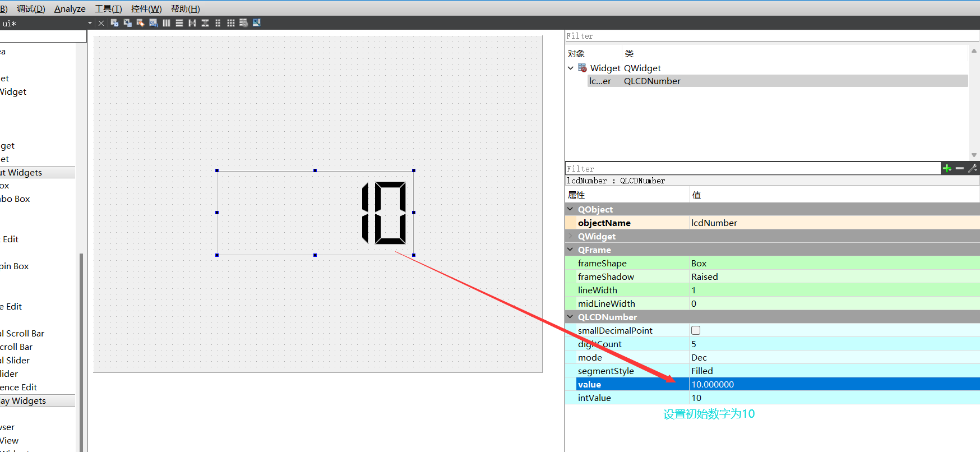Image resolution: width=980 pixels, height=452 pixels.
Task: Switch to Edit Widgets mode
Action: [114, 23]
